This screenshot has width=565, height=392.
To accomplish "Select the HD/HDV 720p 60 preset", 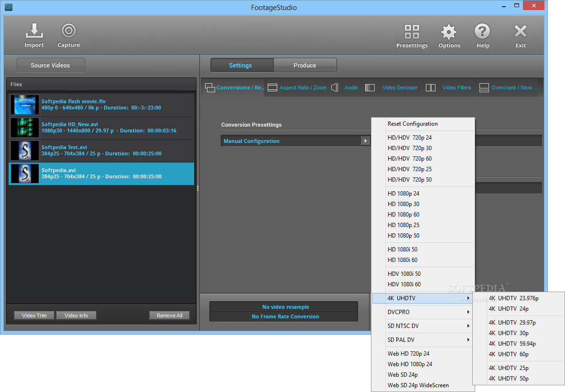I will (423, 159).
